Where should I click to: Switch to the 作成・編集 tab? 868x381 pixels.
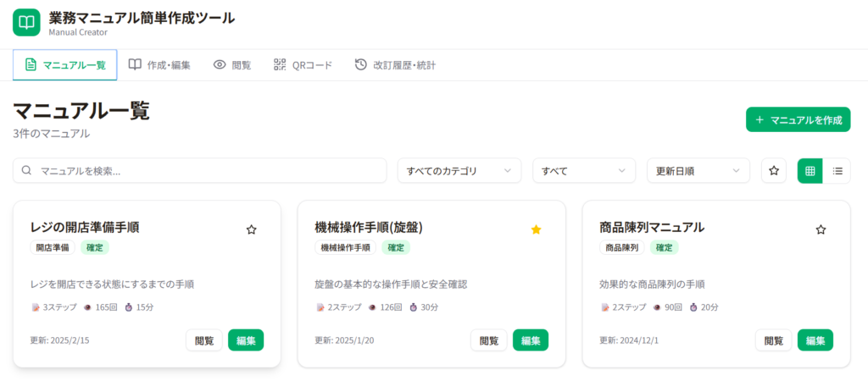point(159,65)
